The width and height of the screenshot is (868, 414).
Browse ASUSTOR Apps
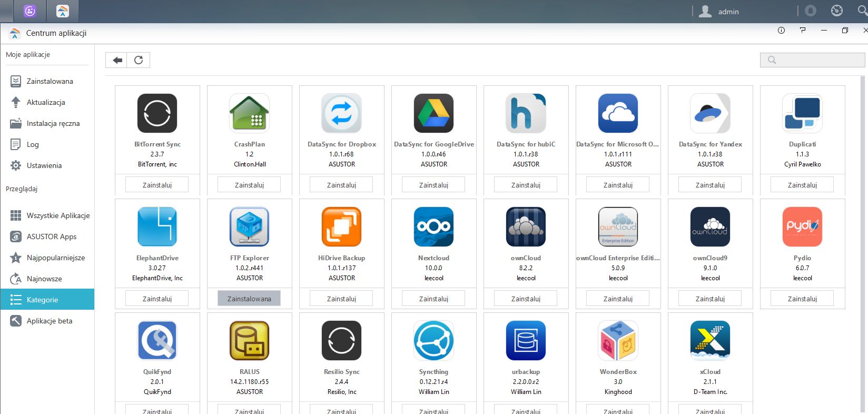click(47, 236)
